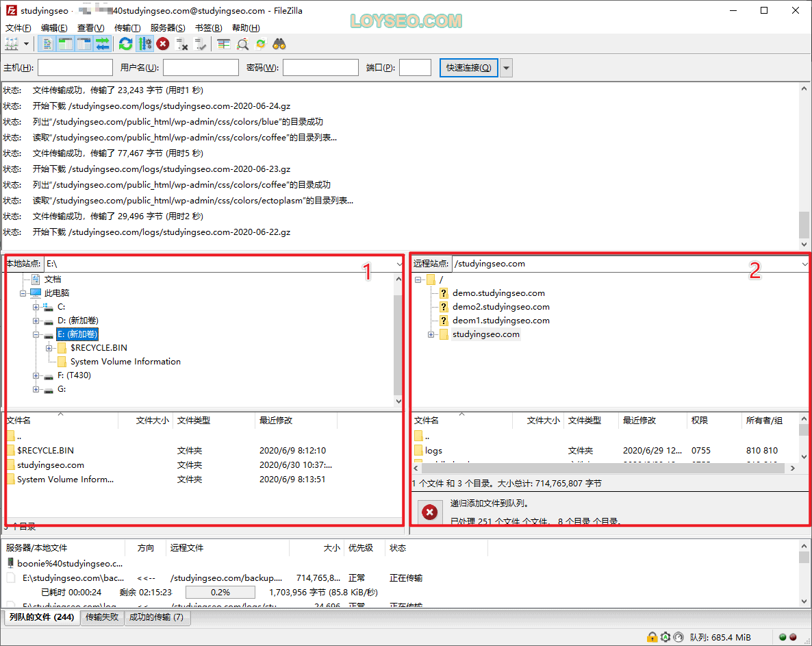
Task: Toggle directory comparison icon
Action: tap(242, 44)
